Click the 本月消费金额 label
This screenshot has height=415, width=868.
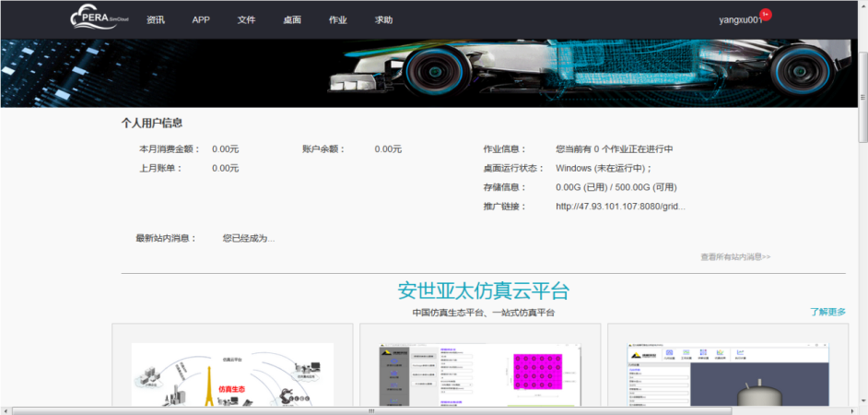click(x=170, y=149)
